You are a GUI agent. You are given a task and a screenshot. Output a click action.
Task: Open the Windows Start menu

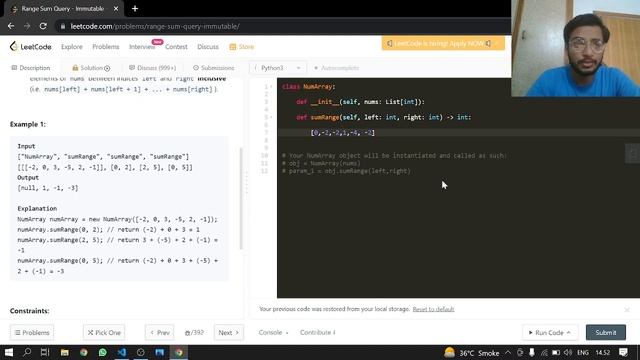pyautogui.click(x=9, y=353)
